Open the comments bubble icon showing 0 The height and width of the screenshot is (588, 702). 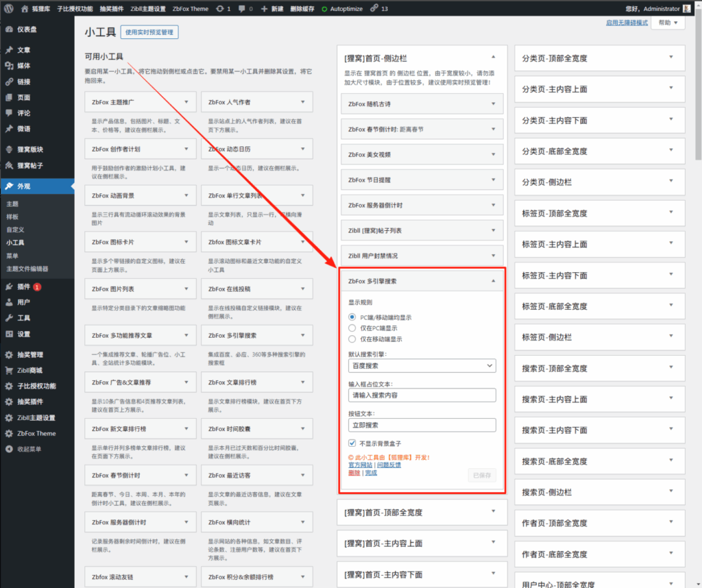[x=242, y=8]
